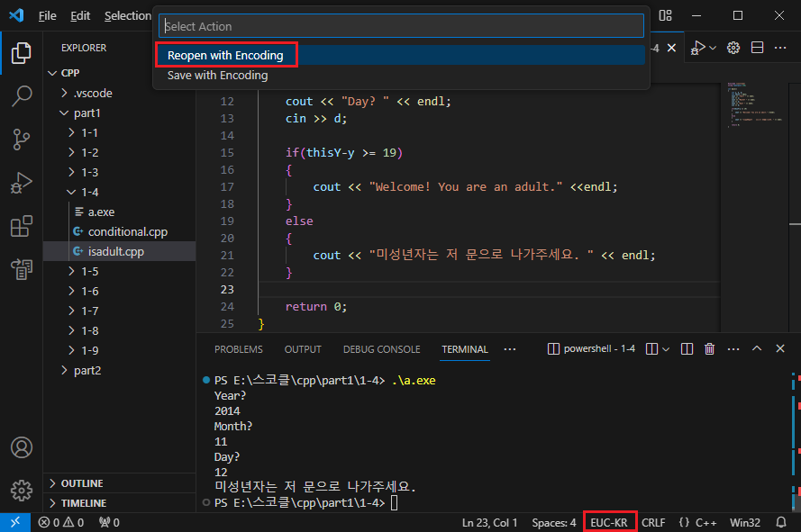Viewport: 801px width, 532px height.
Task: Click the terminal split icon
Action: pos(651,348)
